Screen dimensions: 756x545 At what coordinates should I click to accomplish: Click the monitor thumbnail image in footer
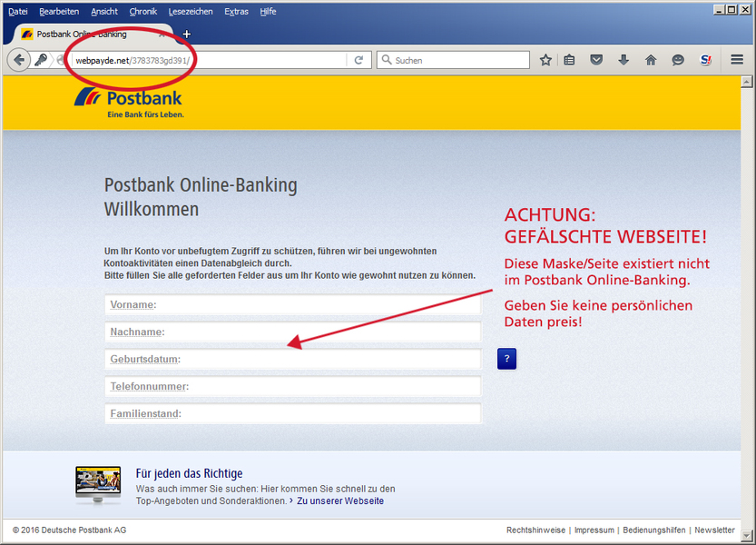tap(98, 485)
